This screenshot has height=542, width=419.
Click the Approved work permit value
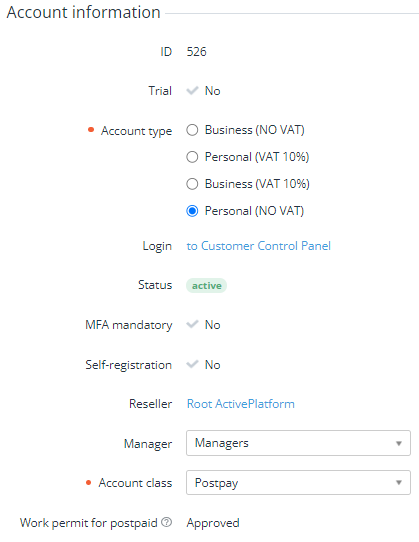[213, 523]
